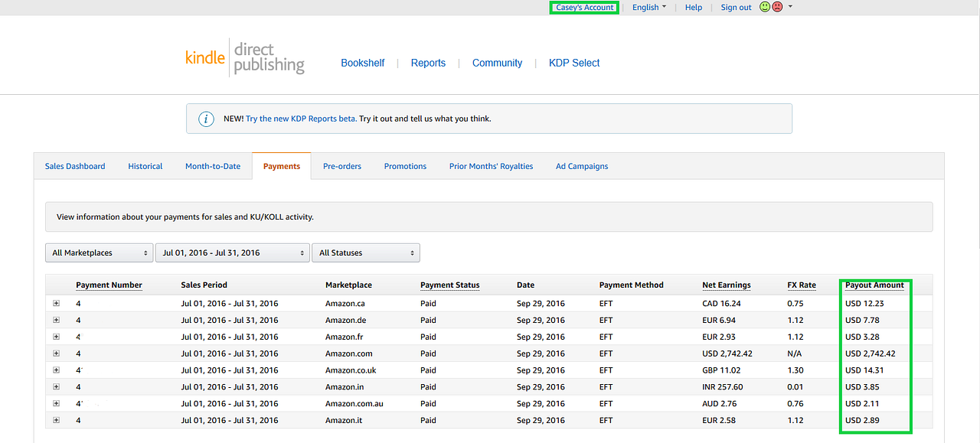This screenshot has height=443, width=980.
Task: Open the sales period date range dropdown
Action: 233,252
